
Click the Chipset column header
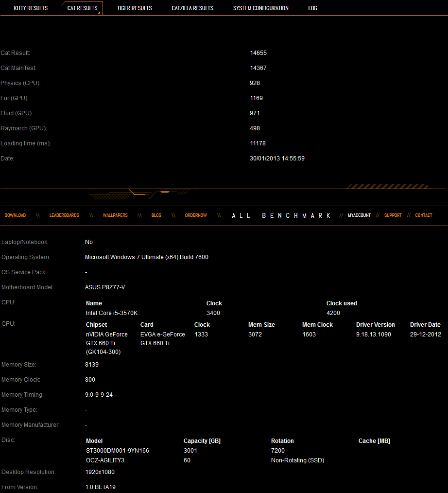[x=96, y=325]
